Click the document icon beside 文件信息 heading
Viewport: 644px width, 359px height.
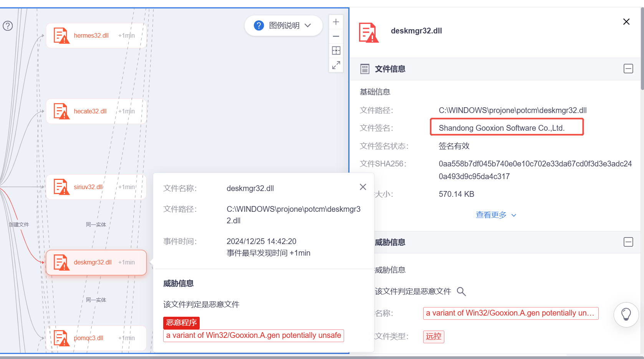click(x=364, y=68)
